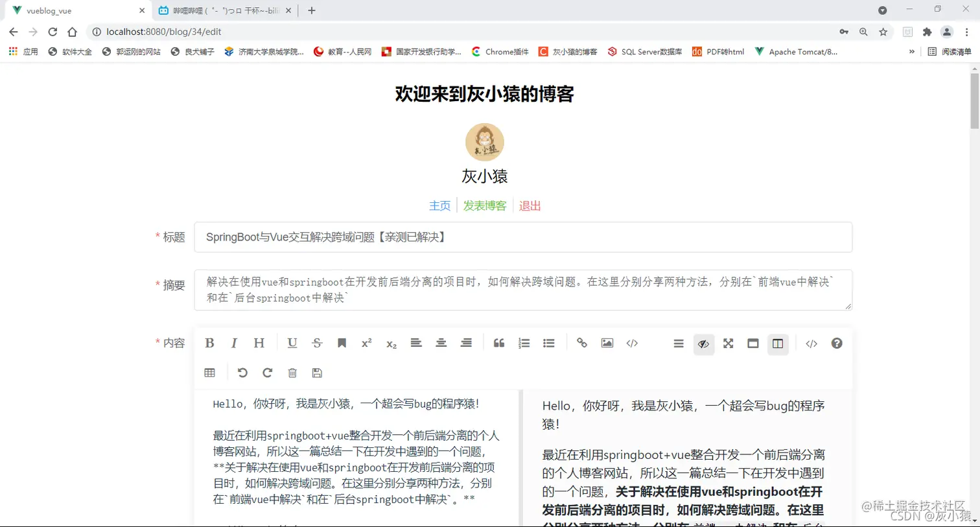The image size is (980, 527).
Task: Toggle the navigation outline icon
Action: tap(679, 344)
